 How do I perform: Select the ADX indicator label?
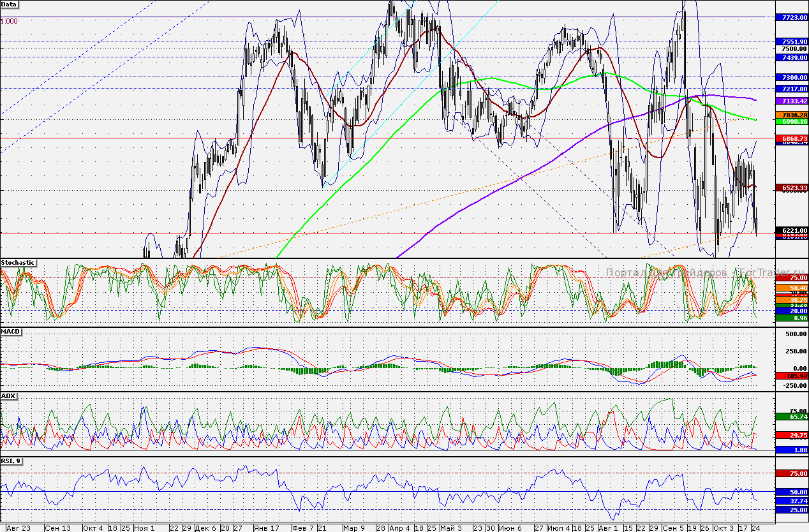[x=8, y=395]
